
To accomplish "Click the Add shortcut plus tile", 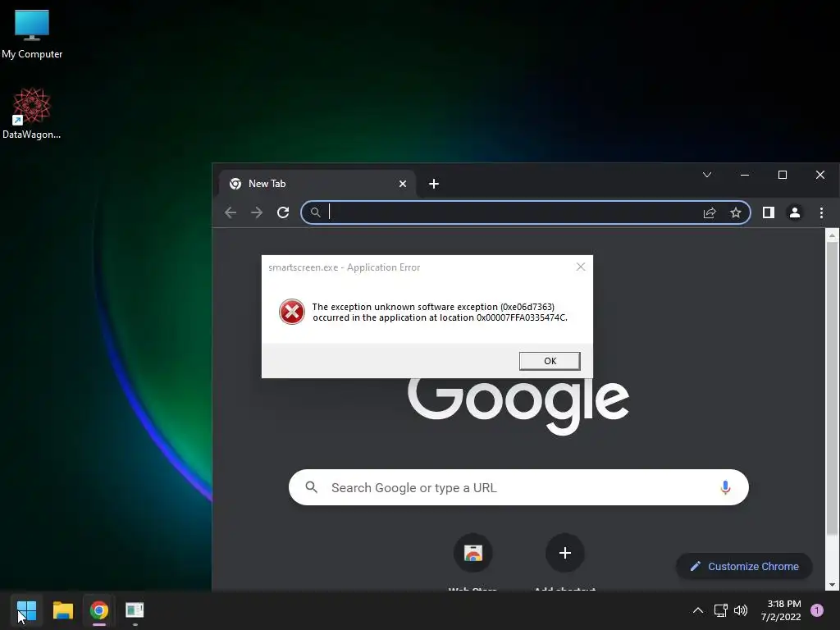I will 564,553.
